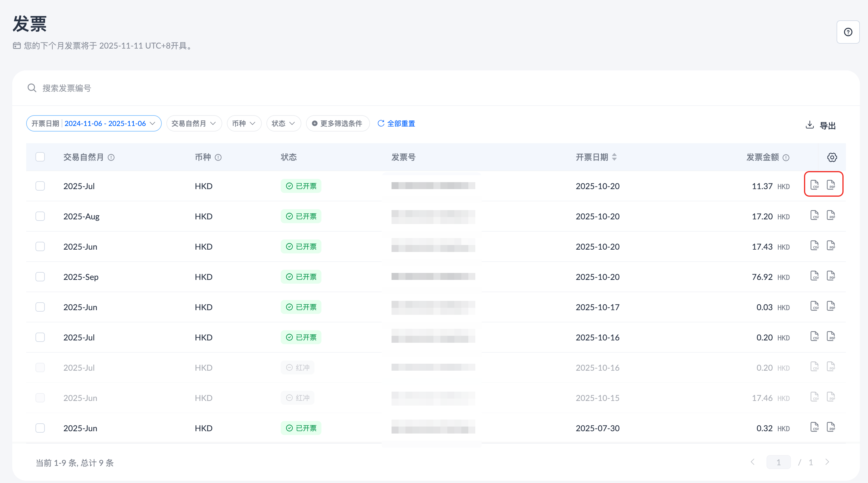
Task: Check the 2025-Aug invoice row checkbox
Action: [x=40, y=216]
